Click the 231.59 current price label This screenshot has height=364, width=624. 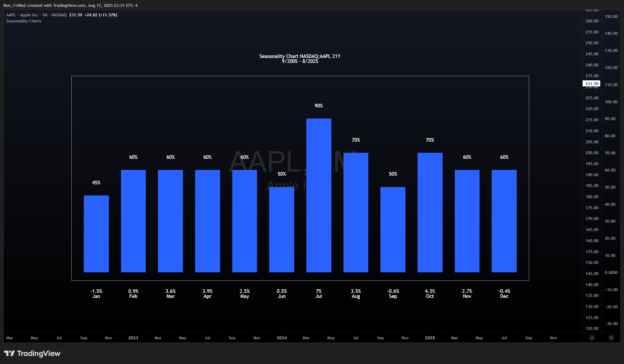[x=591, y=83]
